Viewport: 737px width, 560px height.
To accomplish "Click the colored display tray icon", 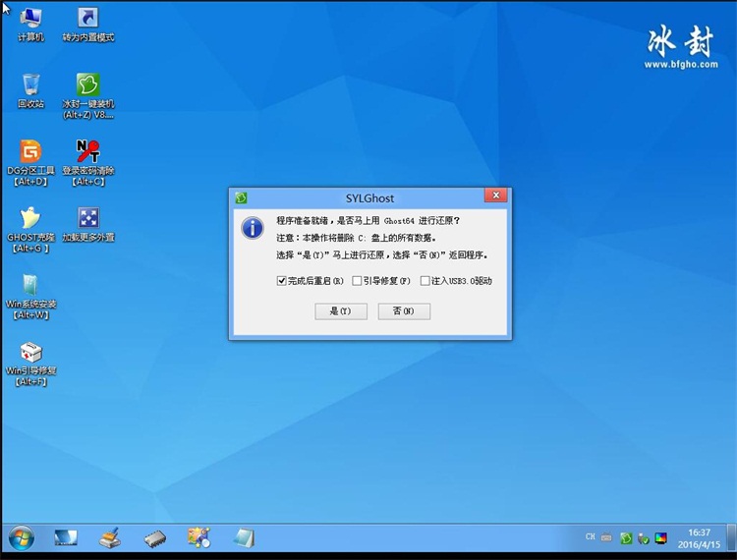I will [x=661, y=538].
